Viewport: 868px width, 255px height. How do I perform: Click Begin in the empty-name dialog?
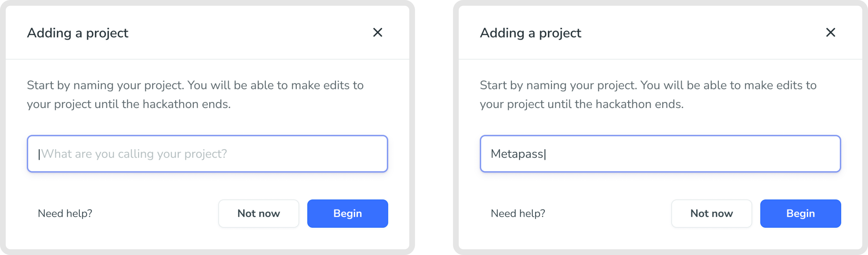pyautogui.click(x=347, y=213)
